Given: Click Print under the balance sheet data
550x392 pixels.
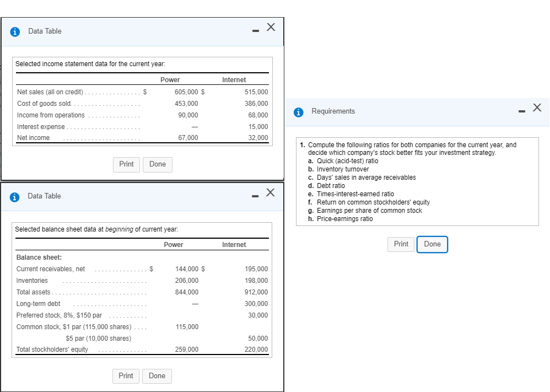Looking at the screenshot, I should point(126,376).
